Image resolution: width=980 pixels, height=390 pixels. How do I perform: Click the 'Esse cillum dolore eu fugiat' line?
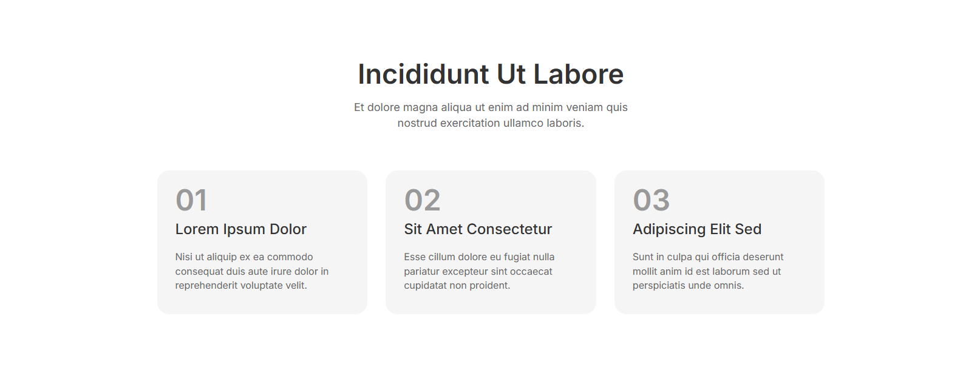point(479,257)
